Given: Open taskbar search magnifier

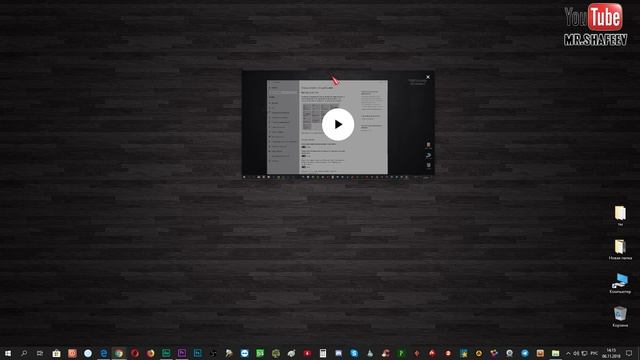Looking at the screenshot, I should (24, 353).
